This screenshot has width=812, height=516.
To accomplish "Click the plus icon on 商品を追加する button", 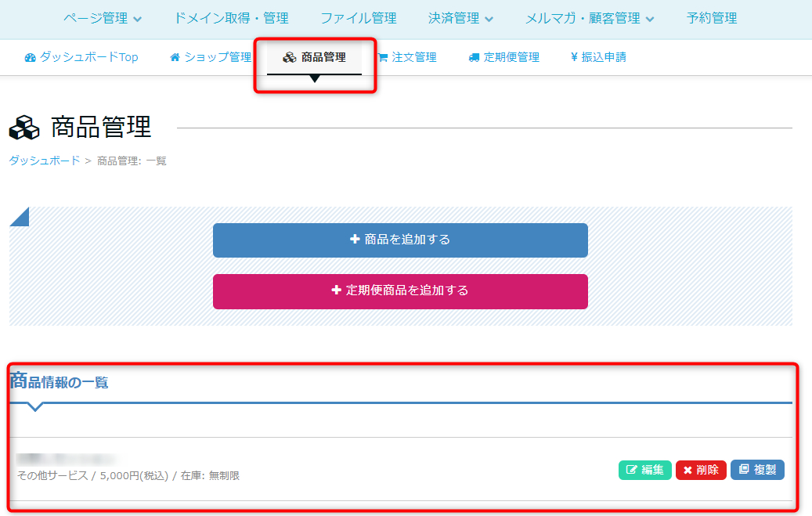I will [x=355, y=239].
